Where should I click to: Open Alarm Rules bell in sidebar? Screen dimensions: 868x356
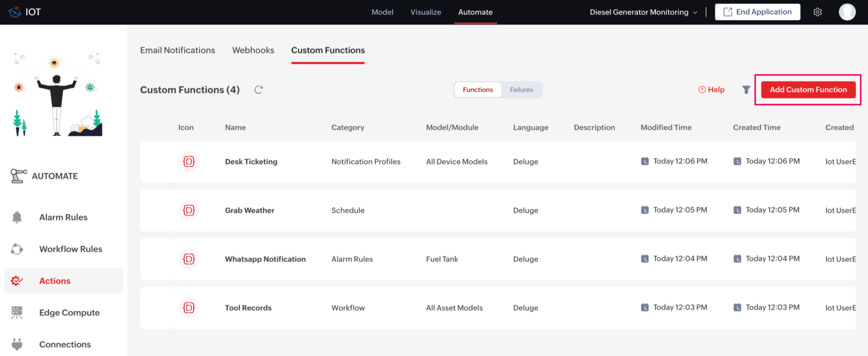17,217
